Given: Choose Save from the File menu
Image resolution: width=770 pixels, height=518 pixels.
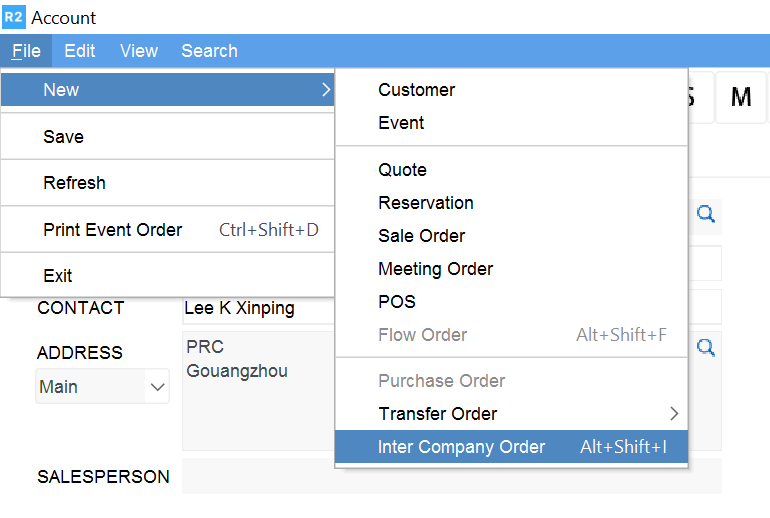Looking at the screenshot, I should click(64, 137).
